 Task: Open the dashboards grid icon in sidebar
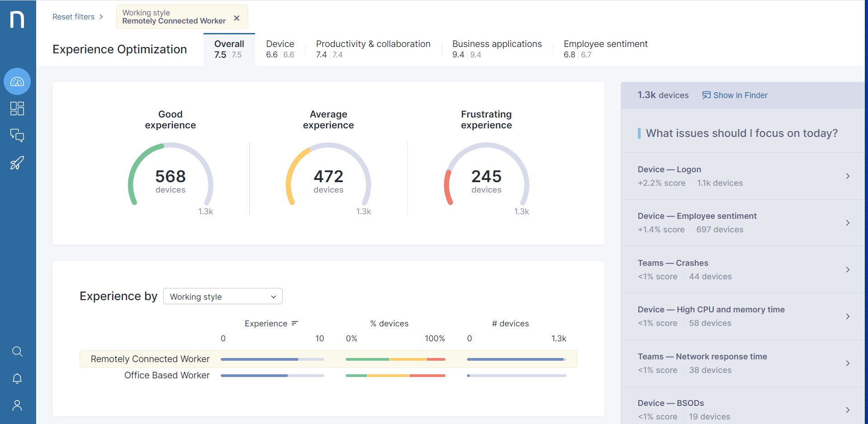(17, 108)
